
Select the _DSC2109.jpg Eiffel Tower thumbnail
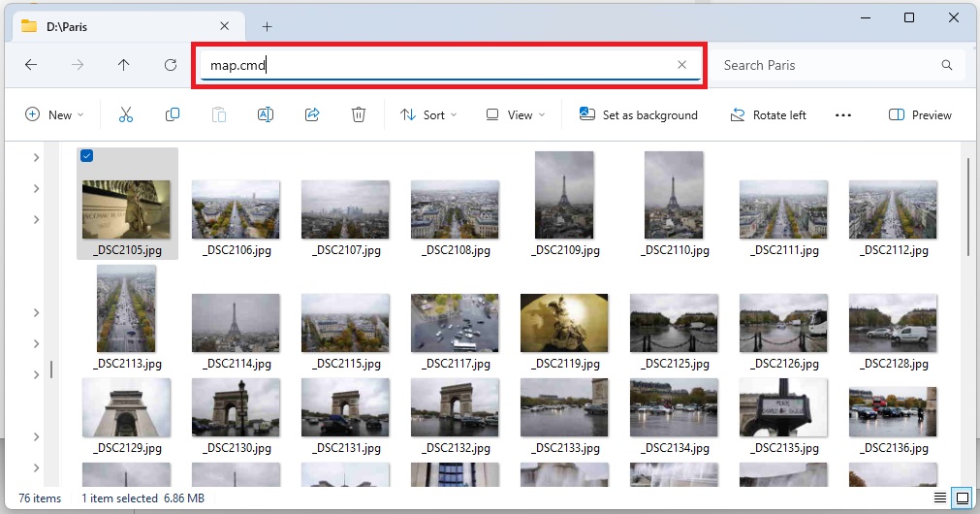click(x=564, y=195)
